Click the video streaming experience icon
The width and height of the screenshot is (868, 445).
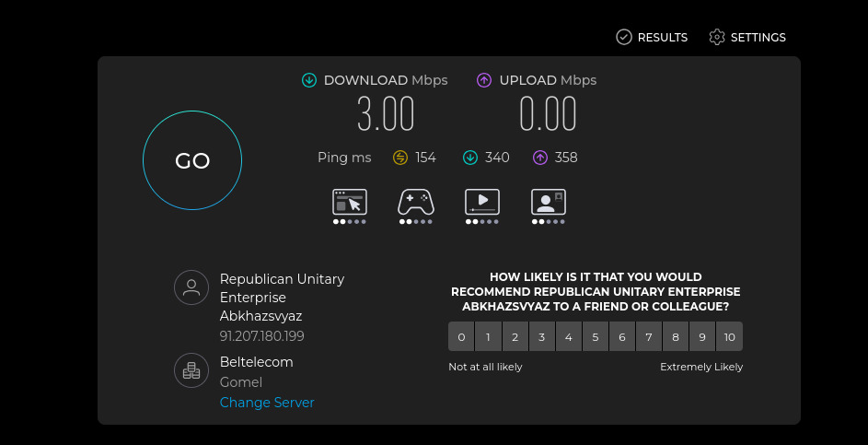(x=482, y=203)
